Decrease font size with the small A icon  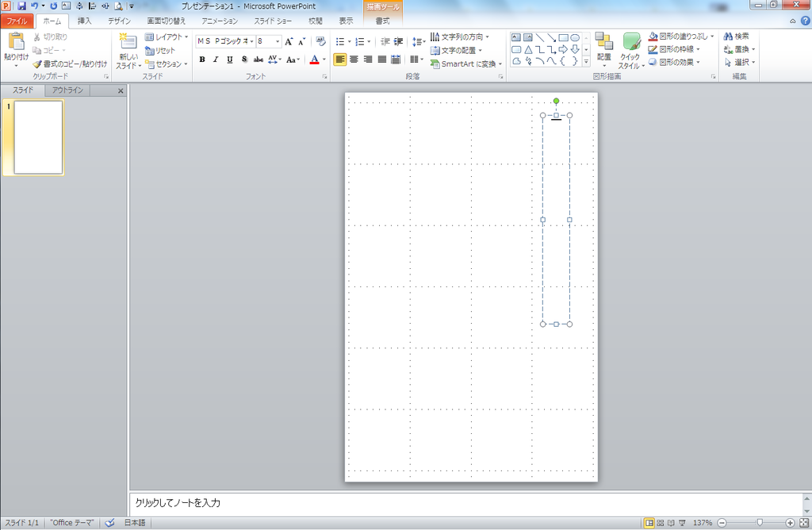302,41
